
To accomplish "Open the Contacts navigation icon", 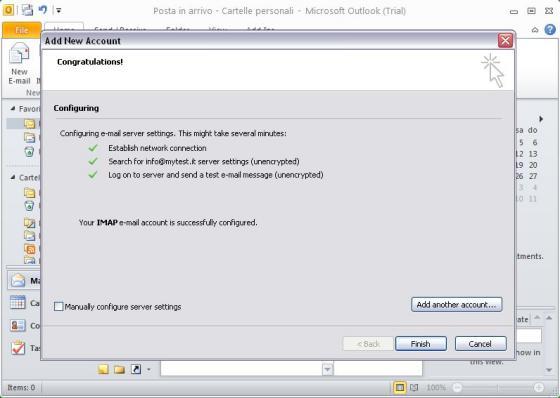I will (18, 325).
